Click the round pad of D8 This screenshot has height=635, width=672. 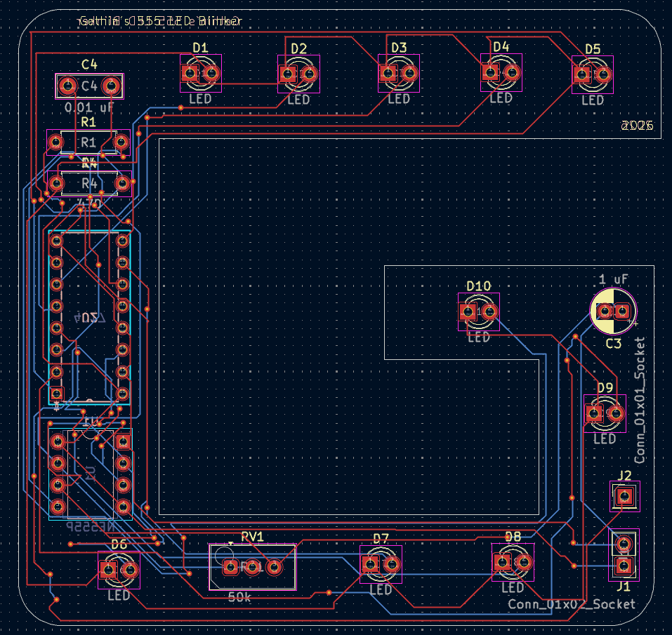[x=524, y=562]
